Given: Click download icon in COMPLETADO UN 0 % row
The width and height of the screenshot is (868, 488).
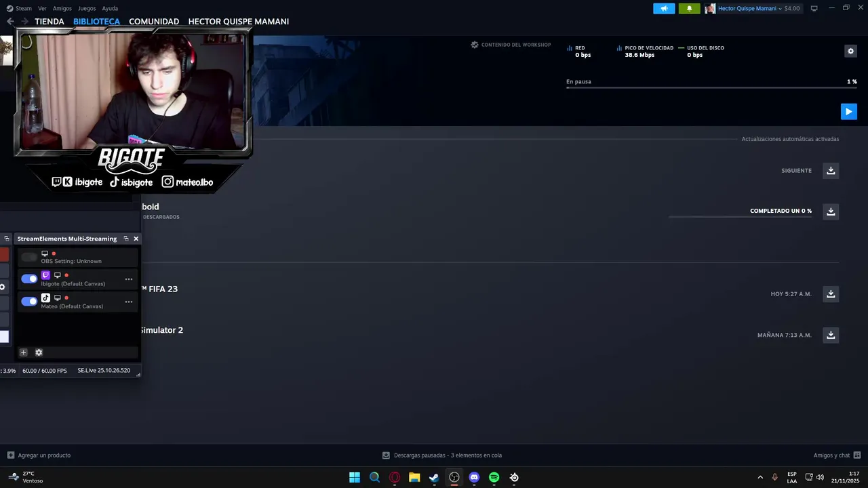Looking at the screenshot, I should (x=831, y=211).
